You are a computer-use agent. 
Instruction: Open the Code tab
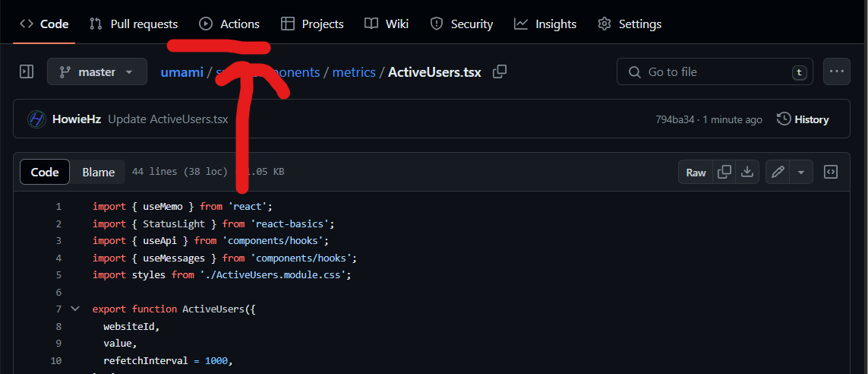coord(44,24)
